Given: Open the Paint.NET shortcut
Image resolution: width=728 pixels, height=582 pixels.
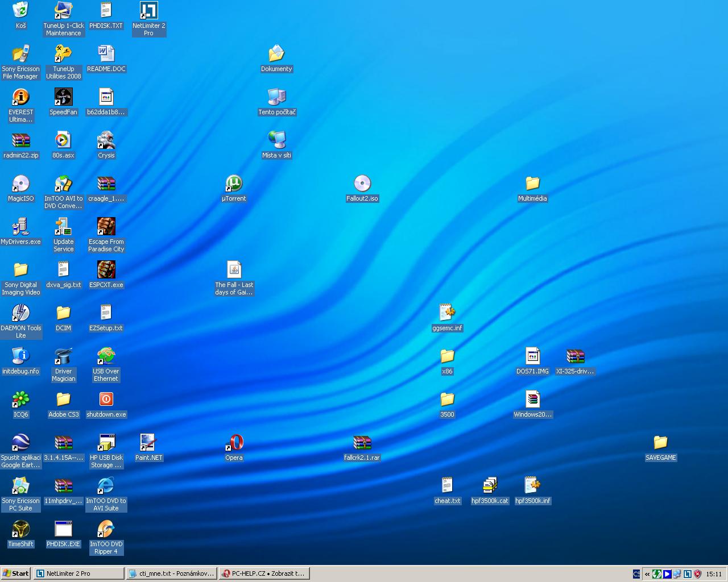Looking at the screenshot, I should tap(148, 443).
